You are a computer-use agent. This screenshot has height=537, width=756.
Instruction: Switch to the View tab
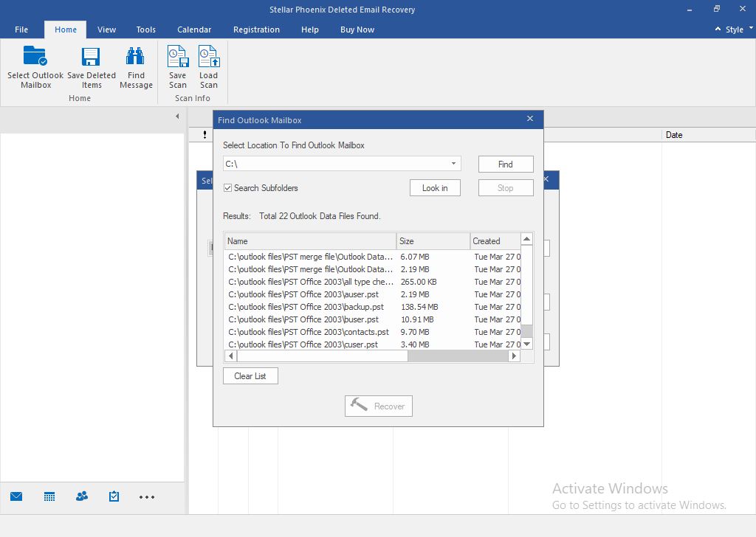pos(106,30)
